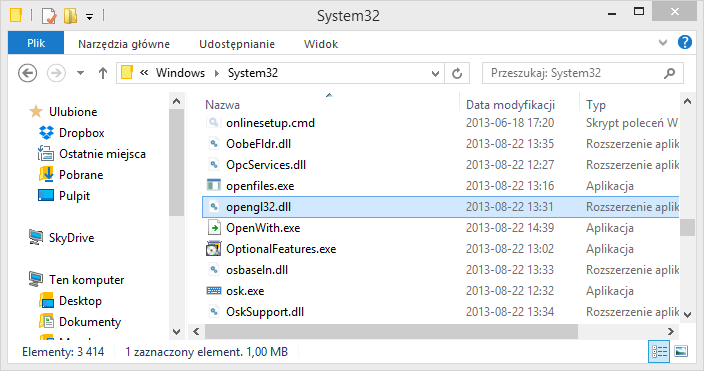Select the osk.exe file
The height and width of the screenshot is (371, 704).
tap(245, 291)
